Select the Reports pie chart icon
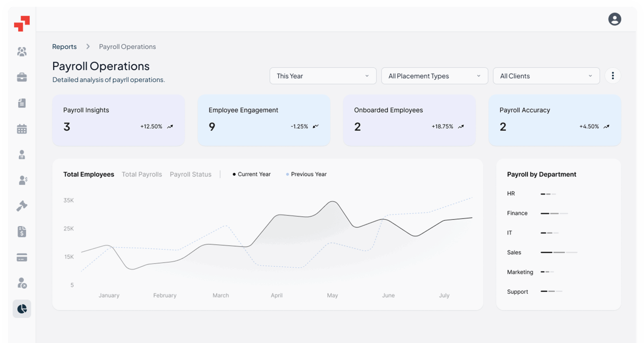The image size is (644, 343). coord(22,309)
